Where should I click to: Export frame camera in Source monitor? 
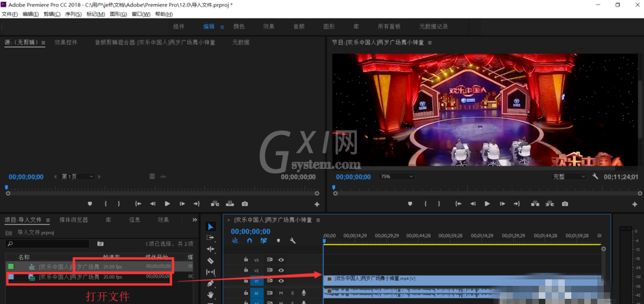[245, 204]
